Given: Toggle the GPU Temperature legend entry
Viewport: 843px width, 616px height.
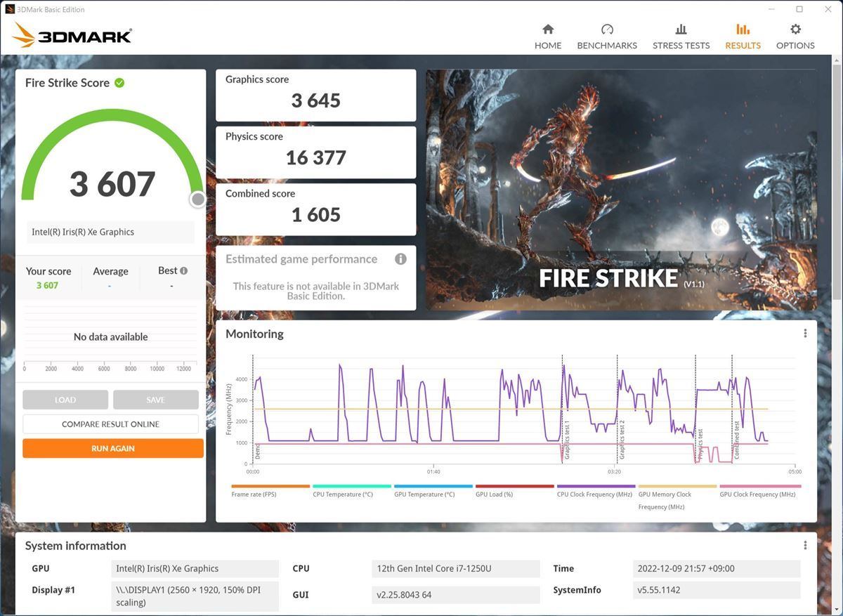Looking at the screenshot, I should 433,490.
